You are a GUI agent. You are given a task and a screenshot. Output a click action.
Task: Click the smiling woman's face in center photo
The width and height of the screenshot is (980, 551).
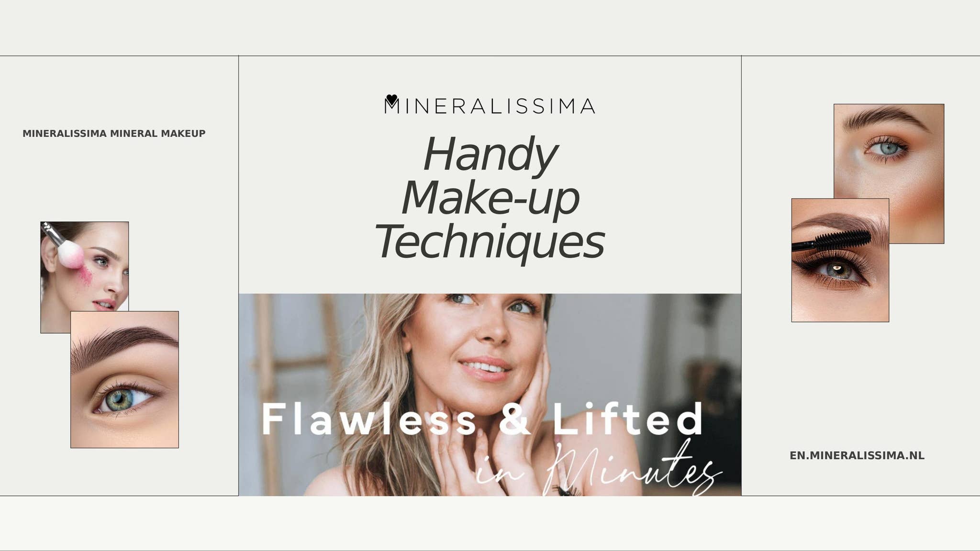pos(483,335)
